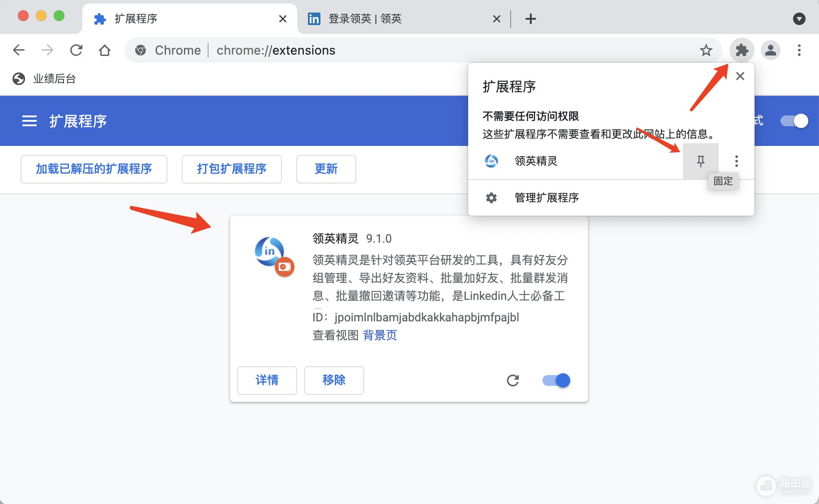Image resolution: width=819 pixels, height=504 pixels.
Task: Select 管理扩展程序 in the popup
Action: (546, 197)
